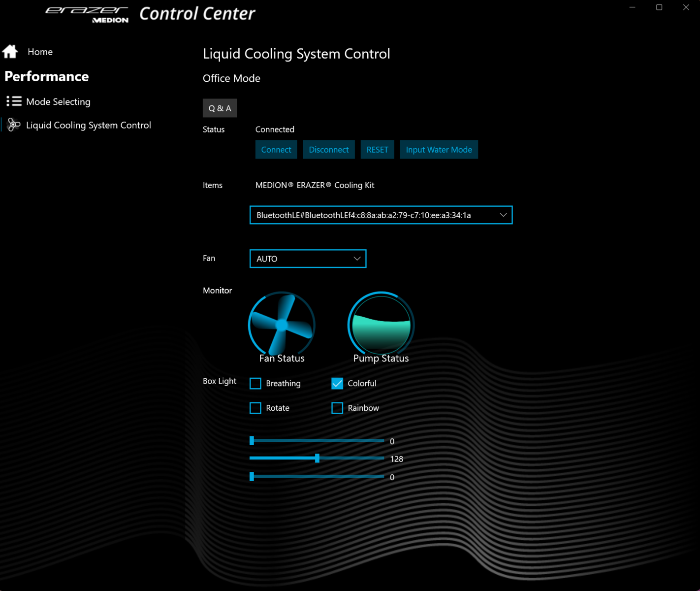Viewport: 700px width, 591px height.
Task: Go to Home in the sidebar
Action: coord(40,52)
